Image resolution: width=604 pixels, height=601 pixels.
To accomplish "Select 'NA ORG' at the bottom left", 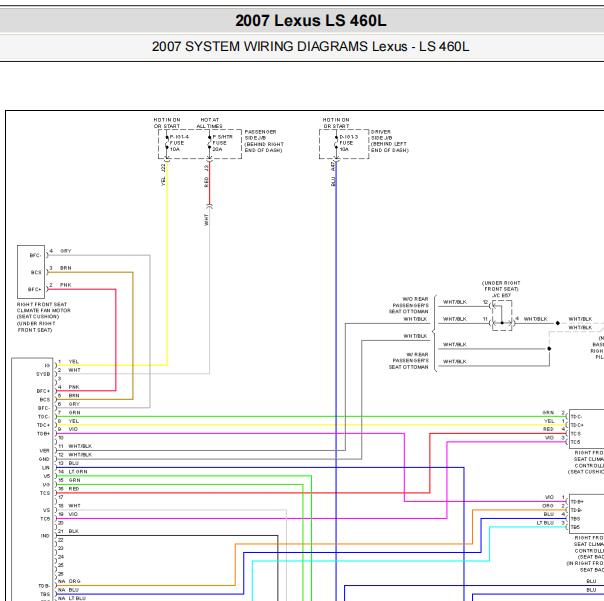I will pyautogui.click(x=69, y=581).
